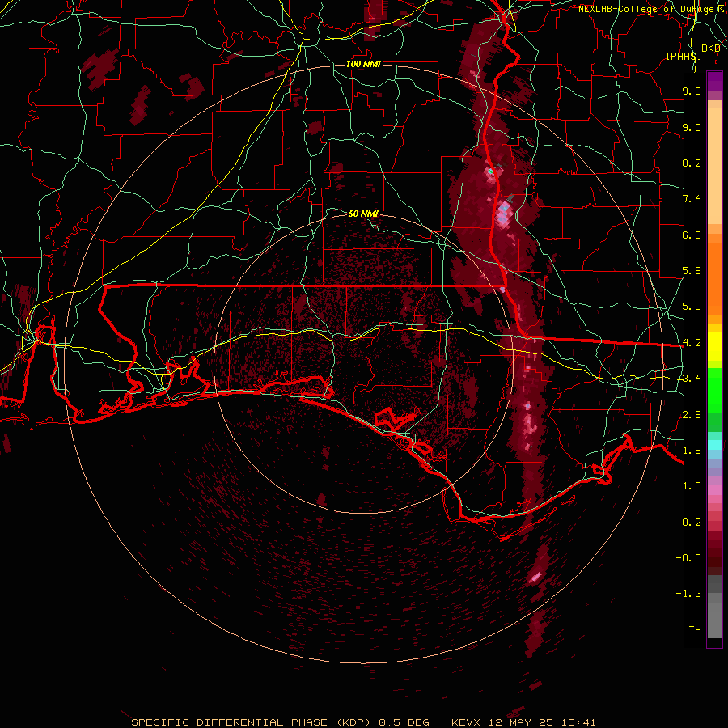
Task: Pick the gray segment at the bottom of the color bar
Action: pyautogui.click(x=714, y=616)
